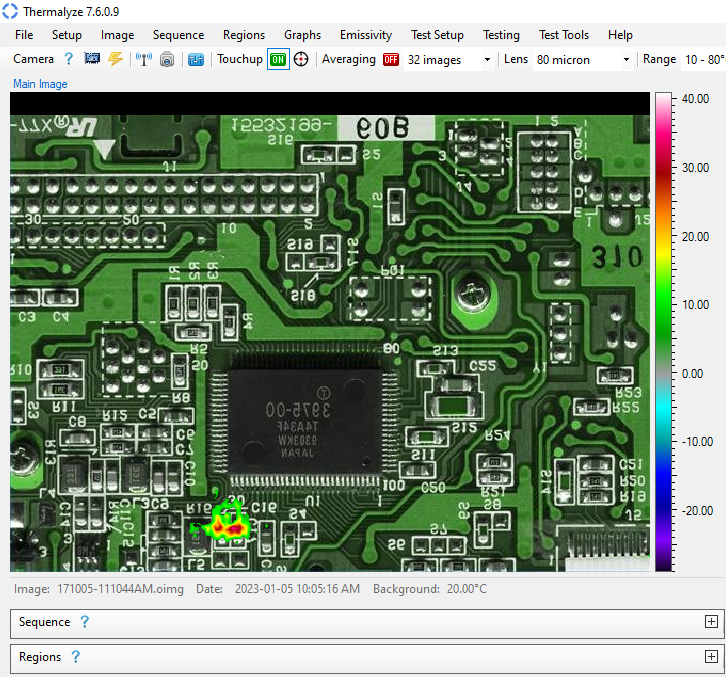Click the camera image capture icon
The height and width of the screenshot is (677, 726).
[92, 59]
